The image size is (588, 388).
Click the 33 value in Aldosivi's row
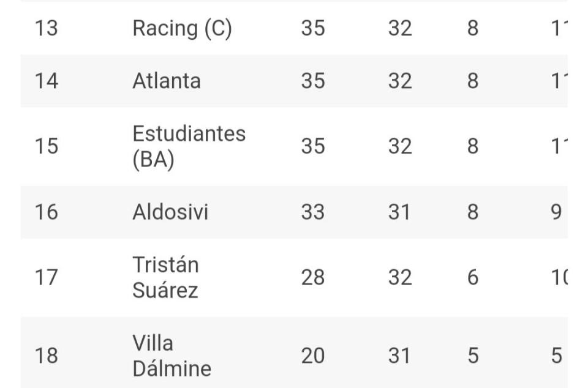pos(313,212)
